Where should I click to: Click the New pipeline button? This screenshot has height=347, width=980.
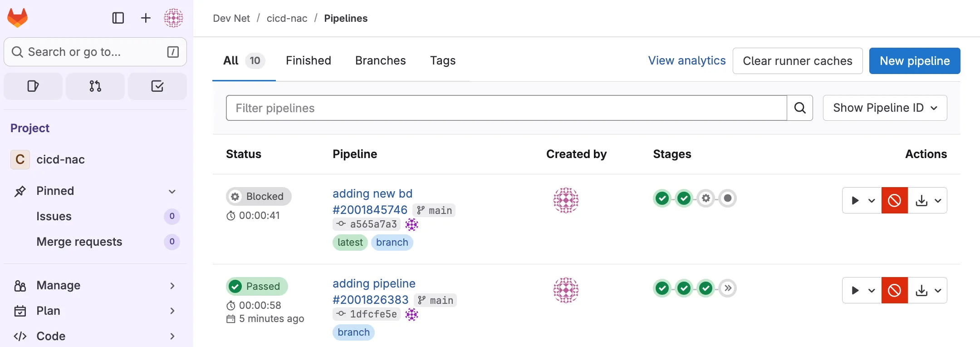914,61
